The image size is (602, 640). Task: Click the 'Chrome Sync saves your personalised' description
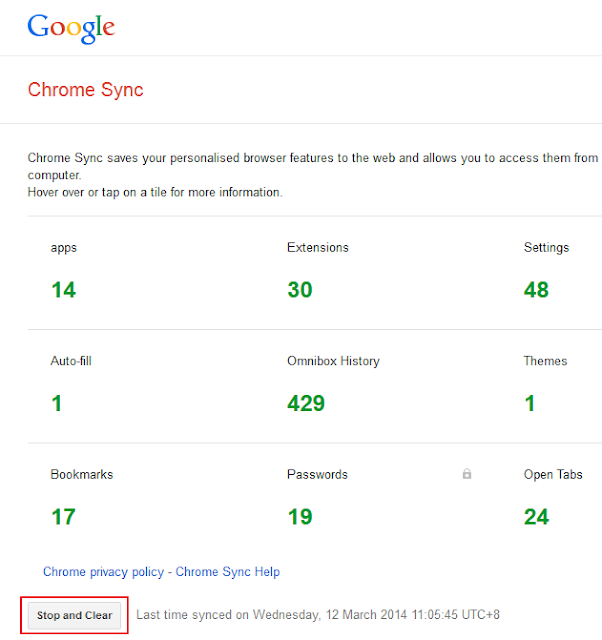313,166
